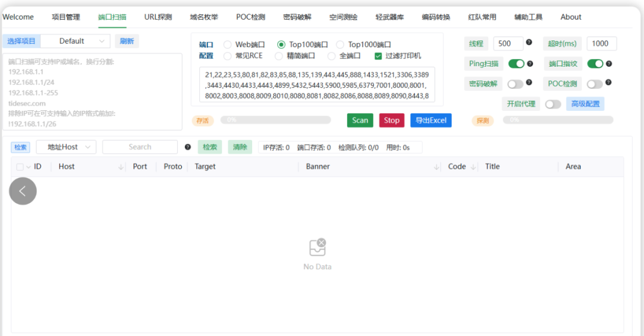This screenshot has height=336, width=644.
Task: Click the help icon beside Ping扫描 toggle
Action: 530,64
